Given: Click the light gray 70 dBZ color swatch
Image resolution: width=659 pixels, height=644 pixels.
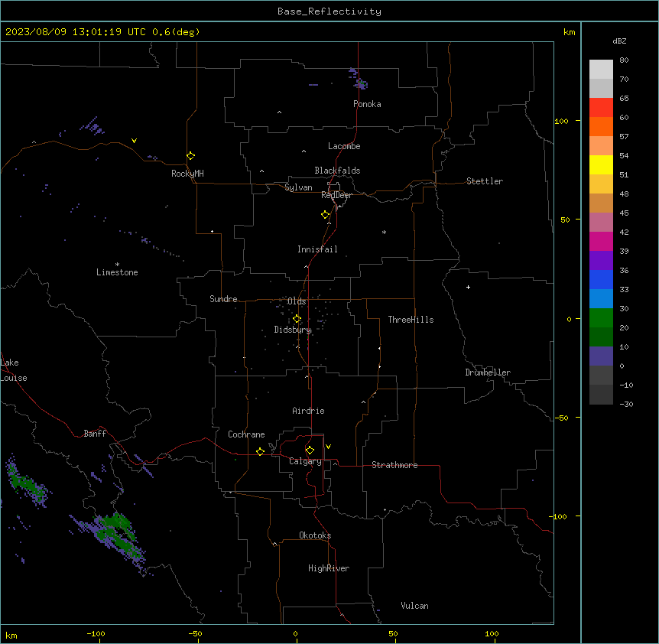Looking at the screenshot, I should (x=601, y=70).
